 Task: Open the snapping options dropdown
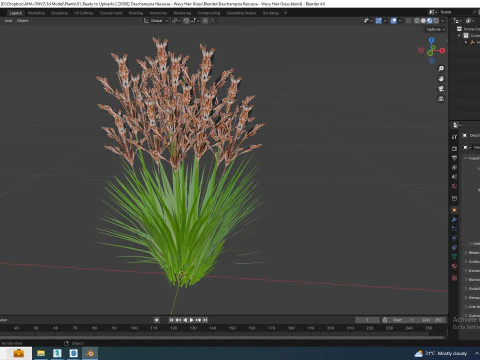coord(194,21)
